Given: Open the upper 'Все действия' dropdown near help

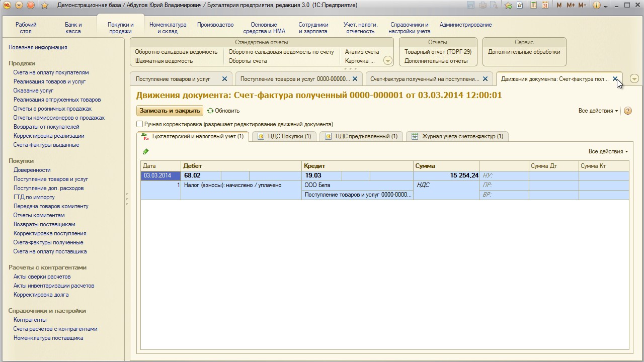Looking at the screenshot, I should pos(598,111).
